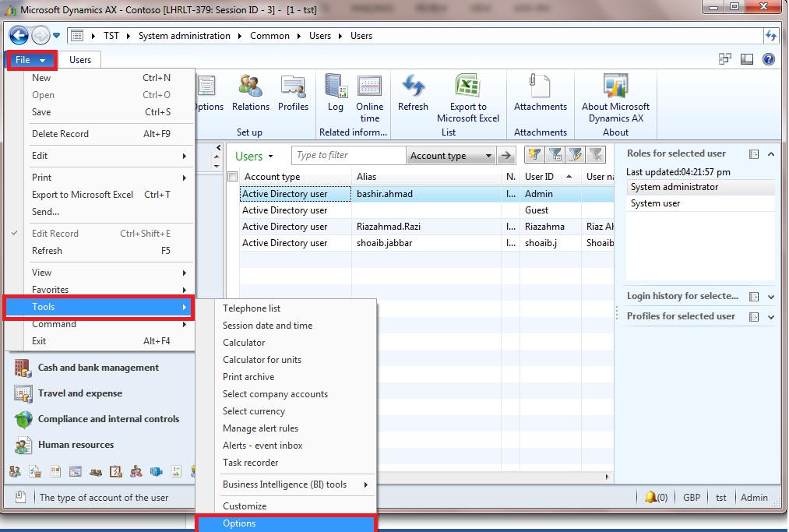Screen dimensions: 789x532
Task: Open Profiles from the ribbon
Action: point(293,93)
